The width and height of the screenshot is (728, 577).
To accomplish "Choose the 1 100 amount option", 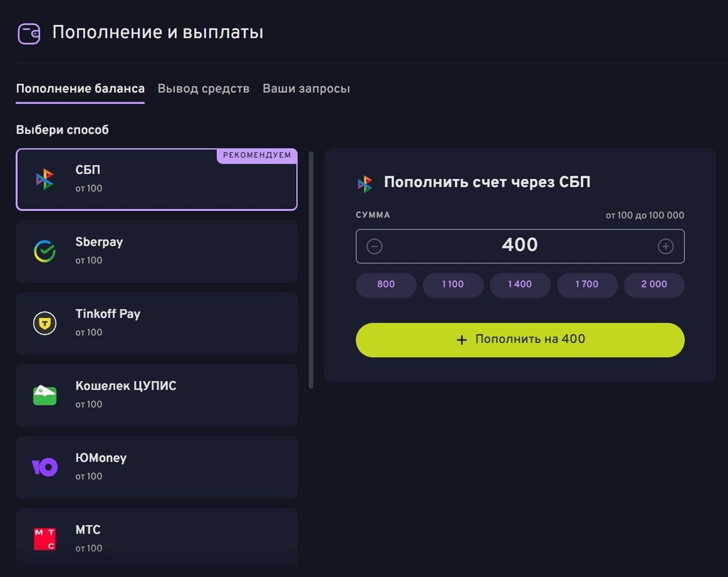I will 453,285.
